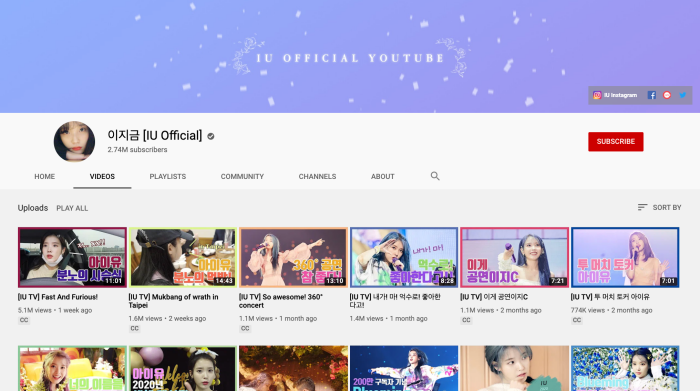Click the IU channel avatar picture
700x391 pixels.
(x=74, y=141)
